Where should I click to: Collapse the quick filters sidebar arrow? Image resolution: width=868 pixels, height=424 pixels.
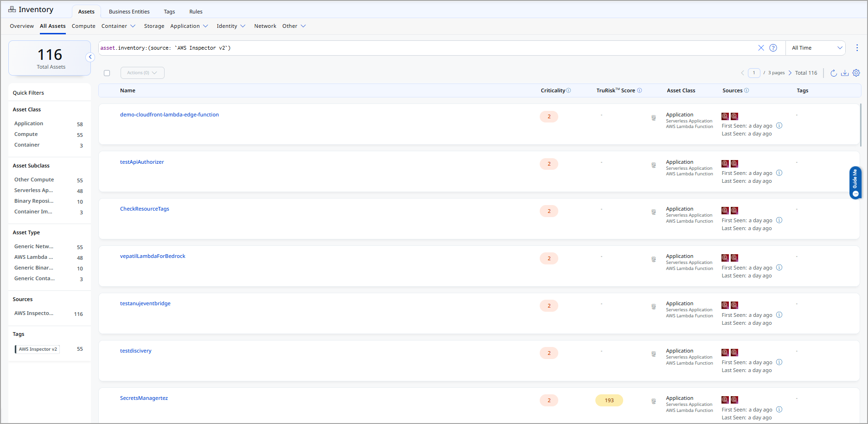[x=90, y=57]
